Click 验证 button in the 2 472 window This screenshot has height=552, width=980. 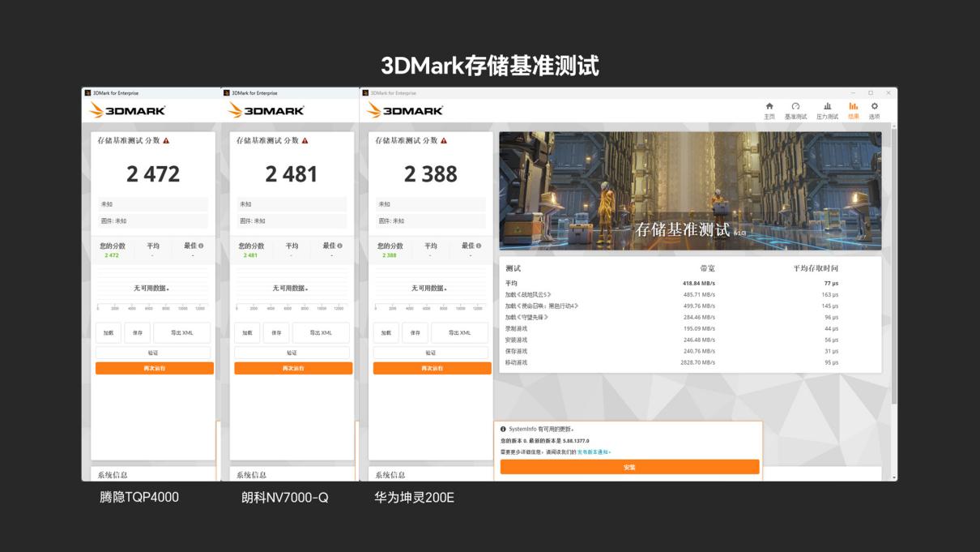[x=153, y=353]
